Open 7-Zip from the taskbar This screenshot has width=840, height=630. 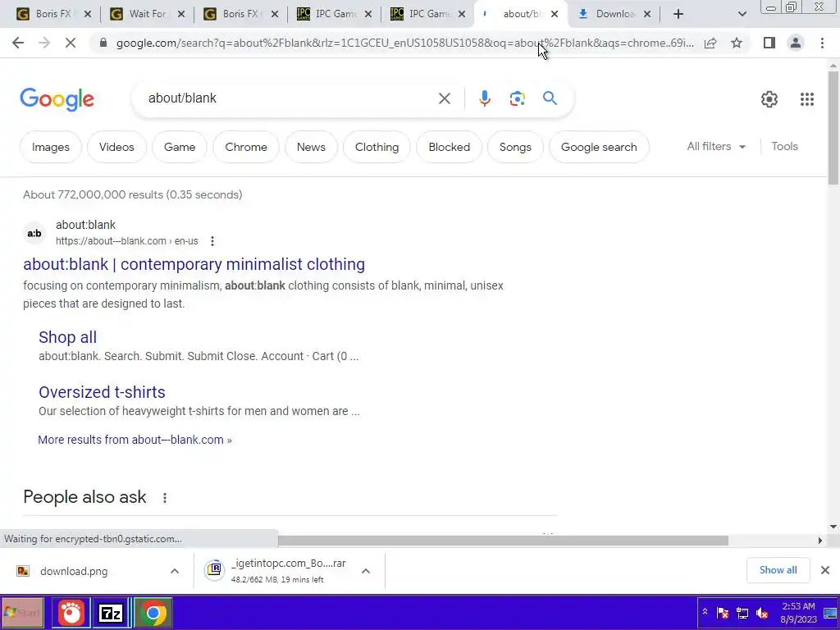pyautogui.click(x=111, y=613)
